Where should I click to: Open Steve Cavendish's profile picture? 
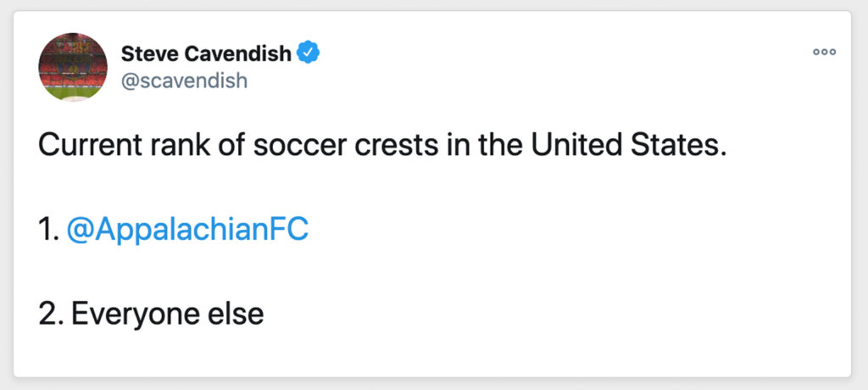[x=73, y=67]
